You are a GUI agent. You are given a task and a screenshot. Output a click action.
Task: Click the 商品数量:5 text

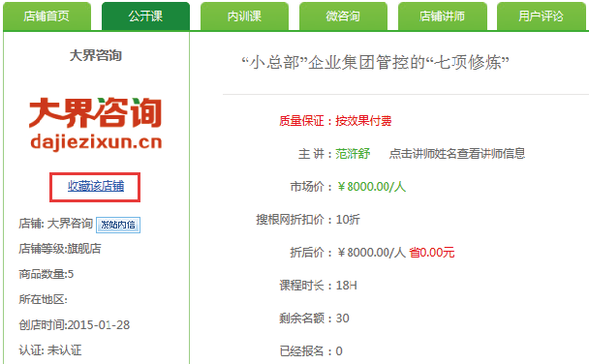pyautogui.click(x=46, y=274)
